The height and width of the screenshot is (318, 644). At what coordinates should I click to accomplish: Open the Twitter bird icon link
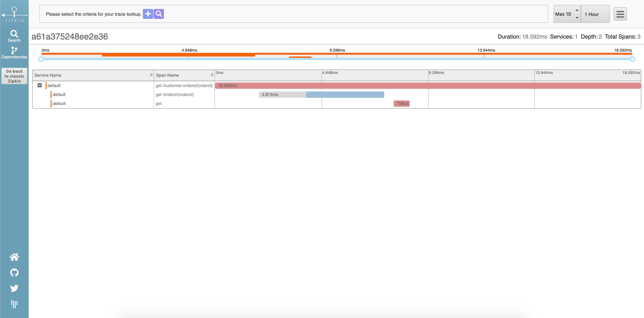14,288
